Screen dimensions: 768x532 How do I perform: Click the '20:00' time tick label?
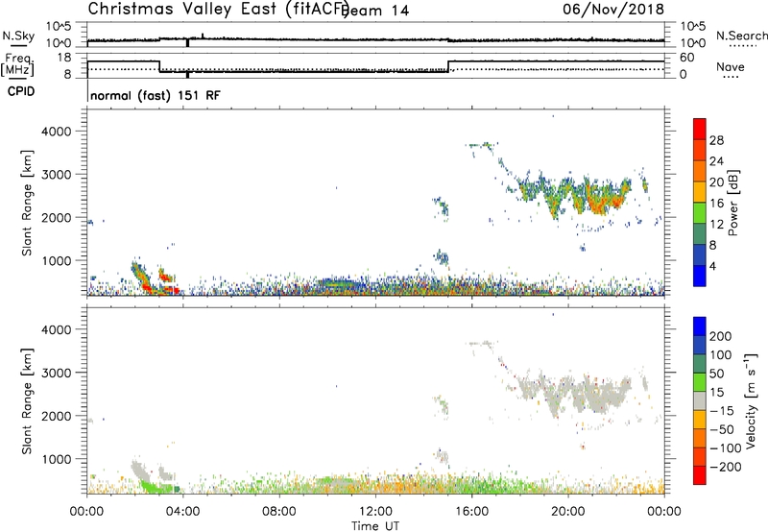568,512
